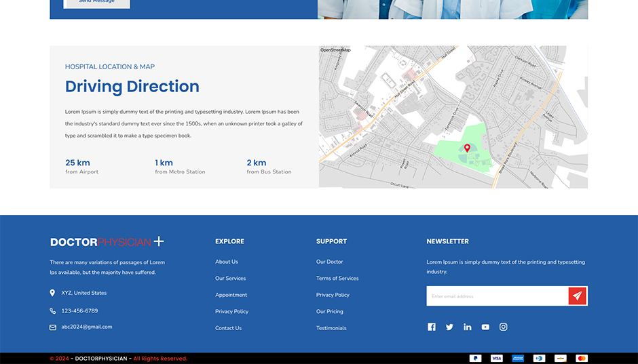Open the About Us link
Screen dimensions: 638x364
pyautogui.click(x=227, y=262)
